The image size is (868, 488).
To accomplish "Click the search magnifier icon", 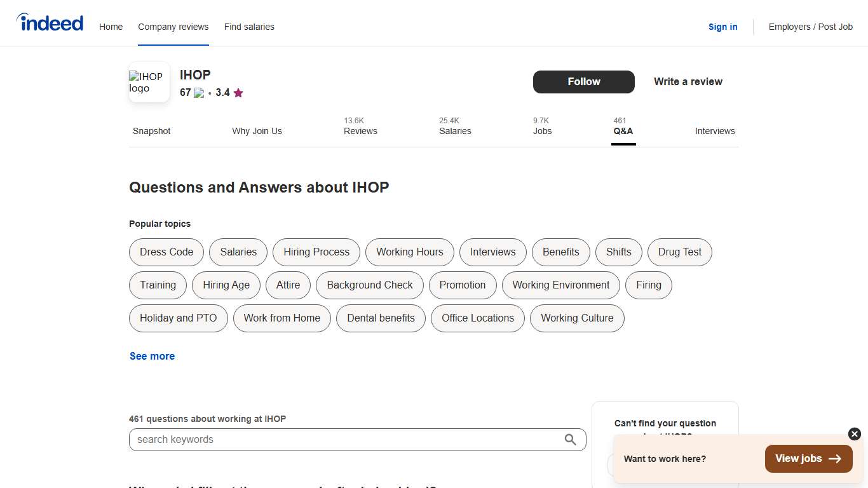I will 570,439.
